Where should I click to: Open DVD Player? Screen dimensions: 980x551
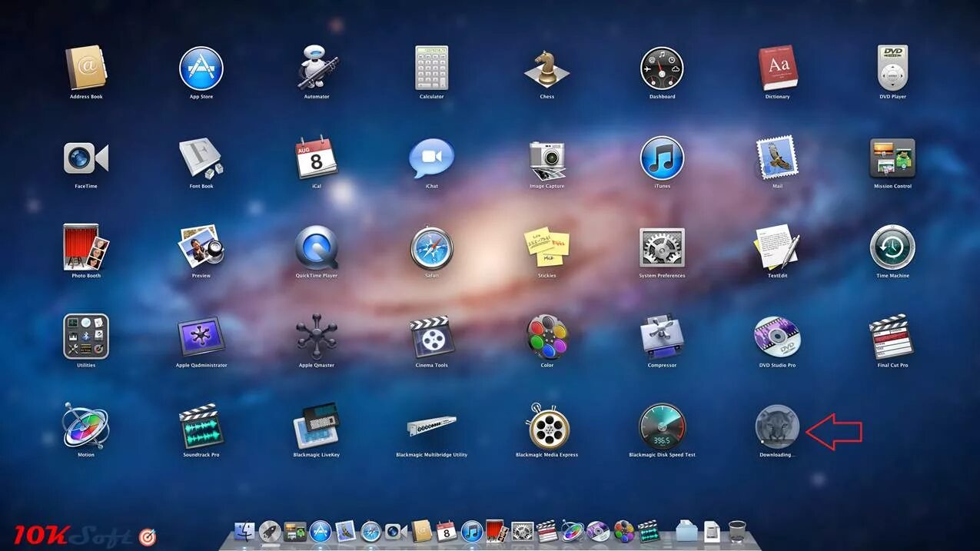pyautogui.click(x=893, y=68)
